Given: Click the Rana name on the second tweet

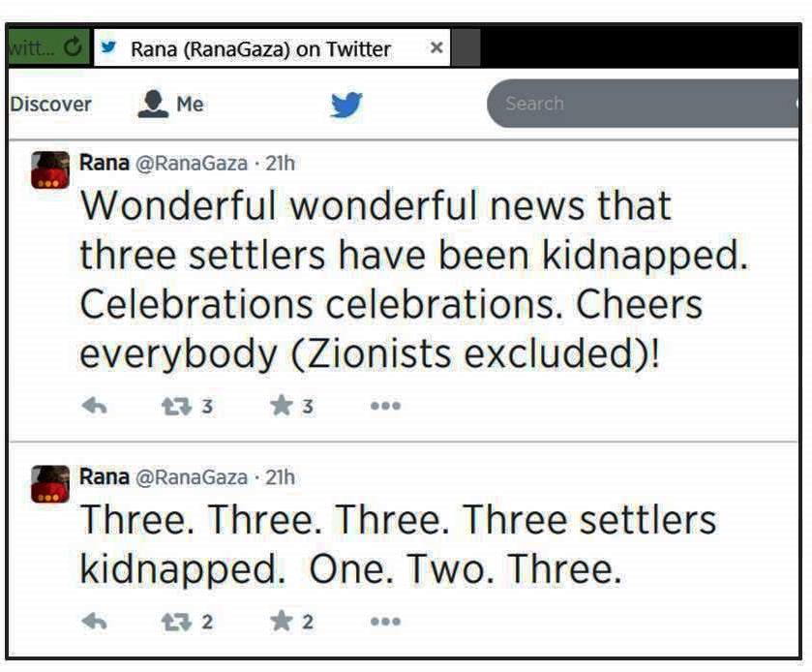Looking at the screenshot, I should click(x=105, y=476).
